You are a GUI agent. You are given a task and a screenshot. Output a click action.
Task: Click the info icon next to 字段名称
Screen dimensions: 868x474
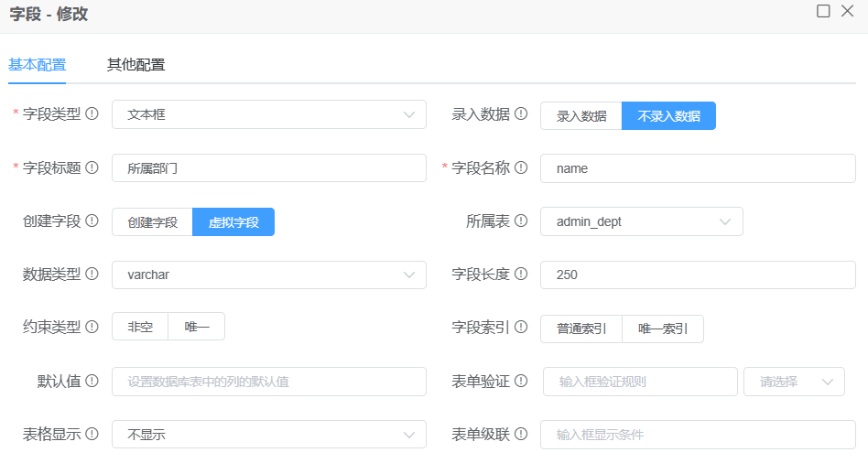(x=521, y=168)
